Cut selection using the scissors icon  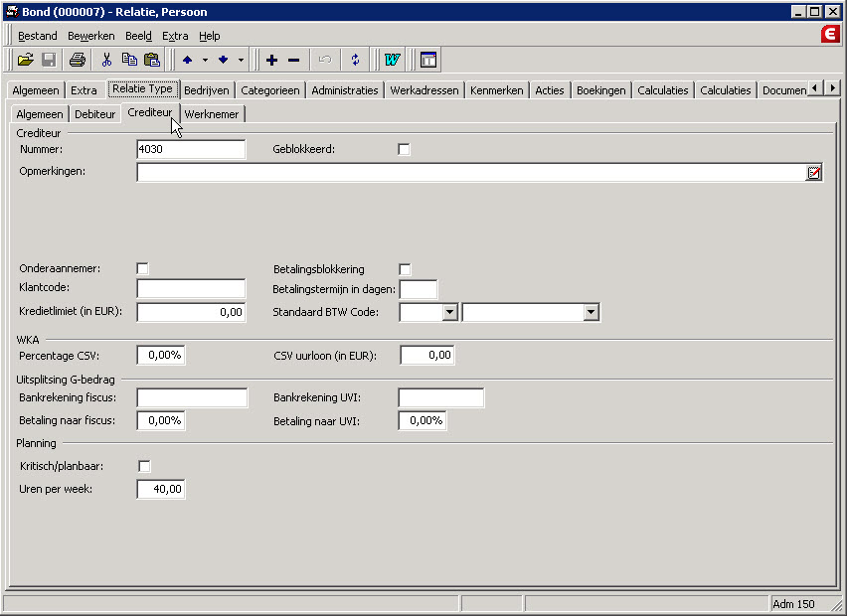pyautogui.click(x=106, y=60)
